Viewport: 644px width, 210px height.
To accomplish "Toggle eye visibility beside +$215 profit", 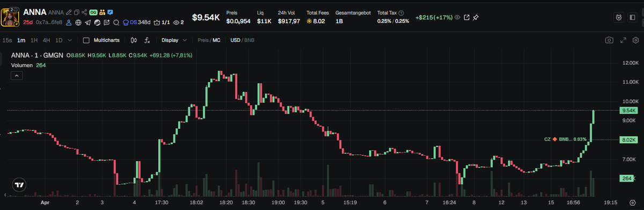I will pos(458,18).
